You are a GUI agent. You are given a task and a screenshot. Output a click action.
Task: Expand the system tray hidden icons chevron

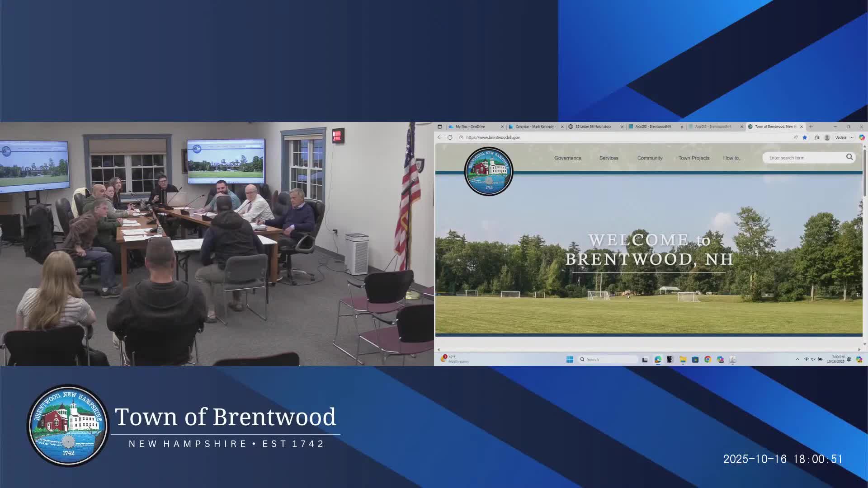tap(797, 360)
